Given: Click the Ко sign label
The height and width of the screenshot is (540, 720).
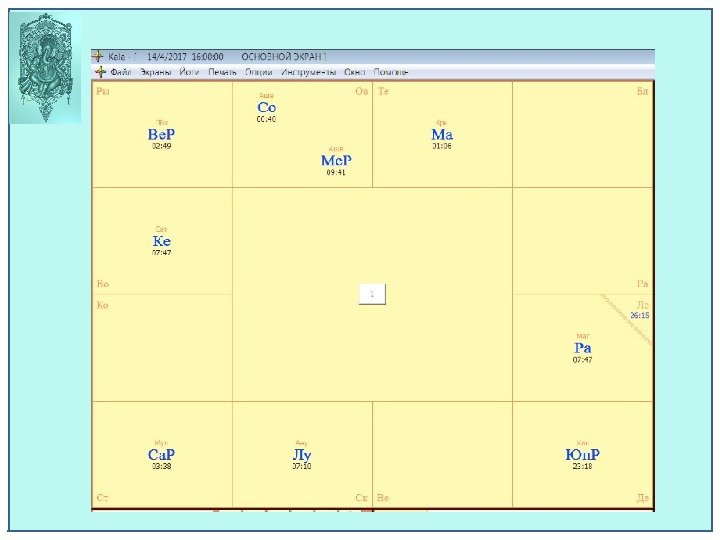Looking at the screenshot, I should point(102,305).
